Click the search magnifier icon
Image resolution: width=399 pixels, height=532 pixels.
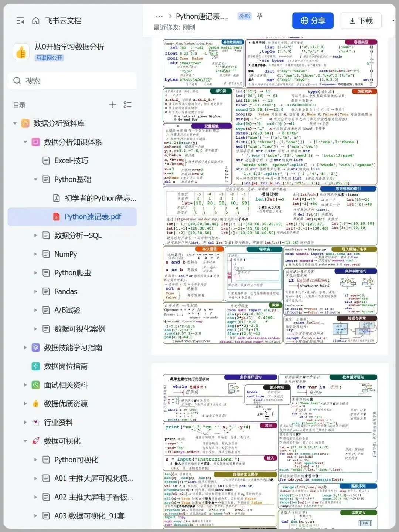click(x=17, y=81)
